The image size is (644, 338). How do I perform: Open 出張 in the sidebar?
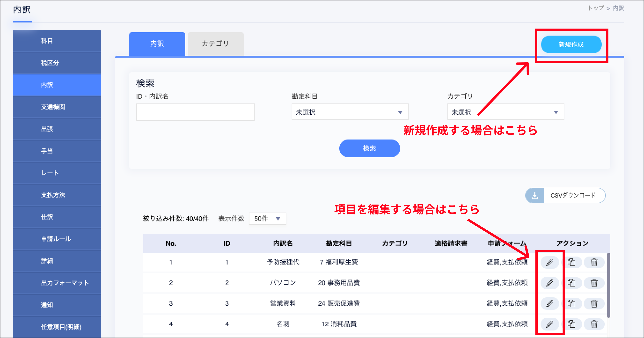(x=57, y=129)
